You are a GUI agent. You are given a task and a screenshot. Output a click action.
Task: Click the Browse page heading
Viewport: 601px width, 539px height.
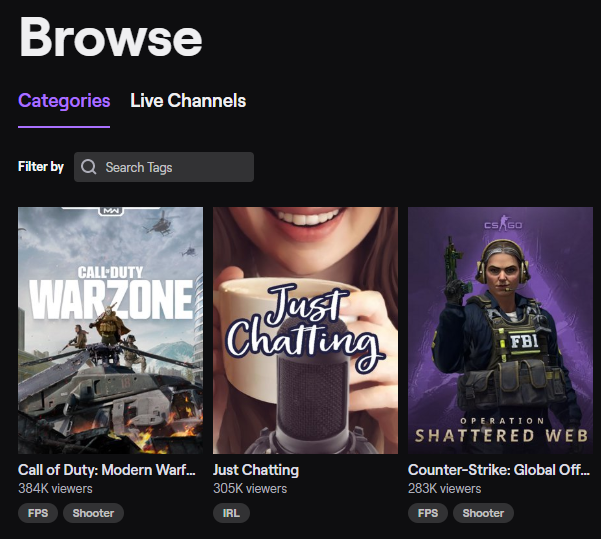pos(110,37)
